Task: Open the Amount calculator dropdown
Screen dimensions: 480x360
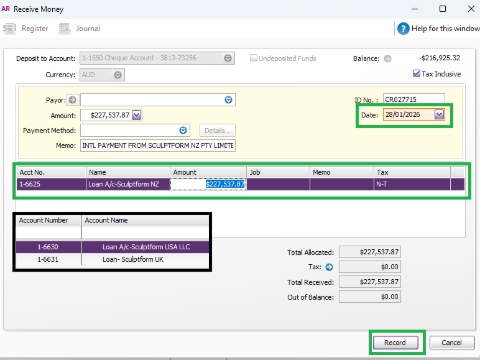Action: (x=137, y=115)
